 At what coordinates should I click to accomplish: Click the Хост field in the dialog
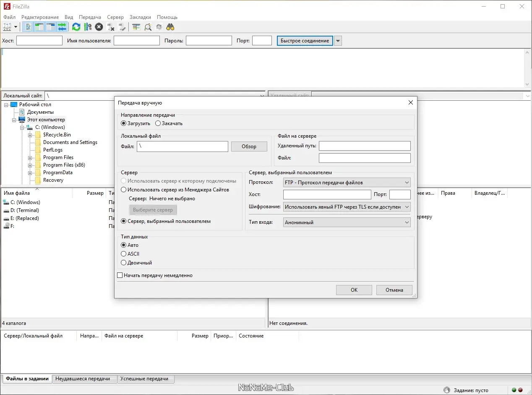click(327, 195)
